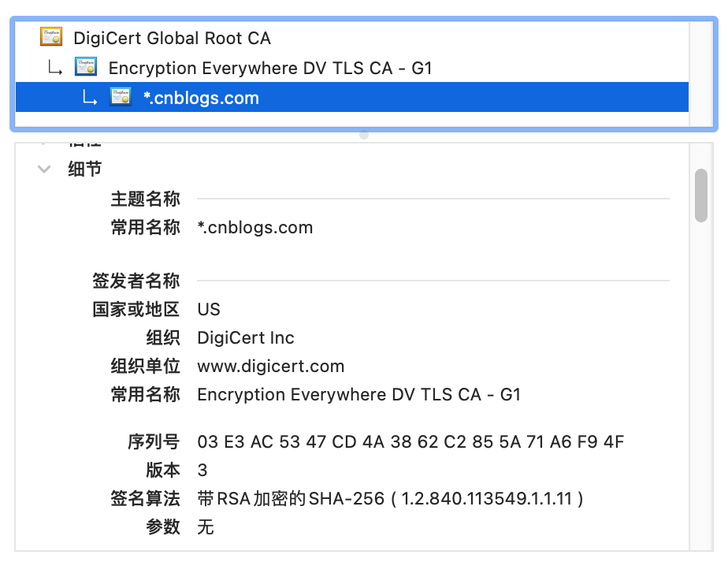Click the organization value DigiCert Inc
The image size is (728, 566).
(x=246, y=338)
